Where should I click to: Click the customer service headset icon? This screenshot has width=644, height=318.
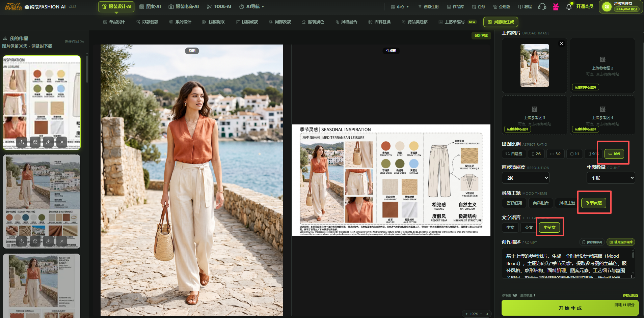(542, 7)
